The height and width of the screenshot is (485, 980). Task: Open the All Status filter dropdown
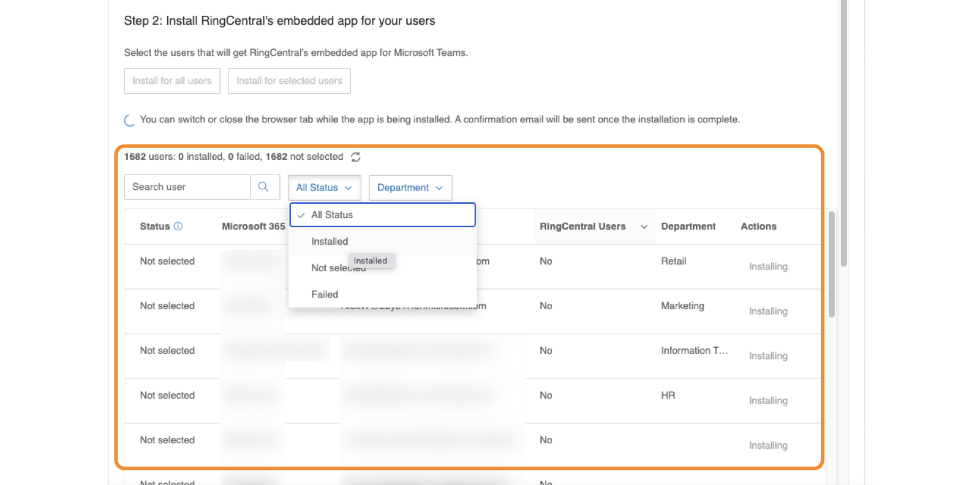point(324,188)
